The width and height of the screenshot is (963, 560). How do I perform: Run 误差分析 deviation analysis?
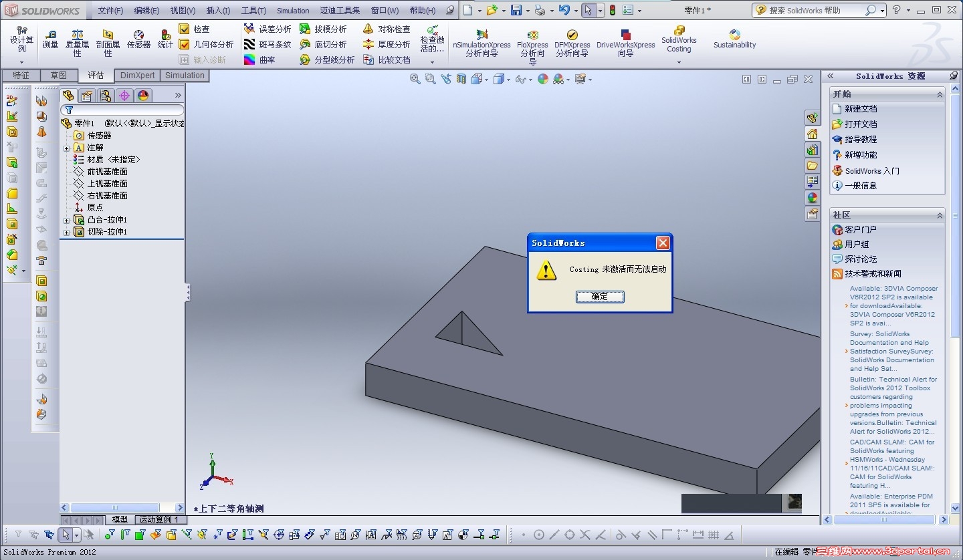click(267, 29)
